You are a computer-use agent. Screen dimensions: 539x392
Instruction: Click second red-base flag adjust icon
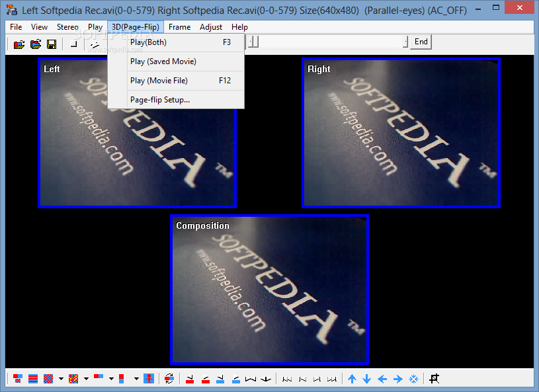pyautogui.click(x=206, y=379)
